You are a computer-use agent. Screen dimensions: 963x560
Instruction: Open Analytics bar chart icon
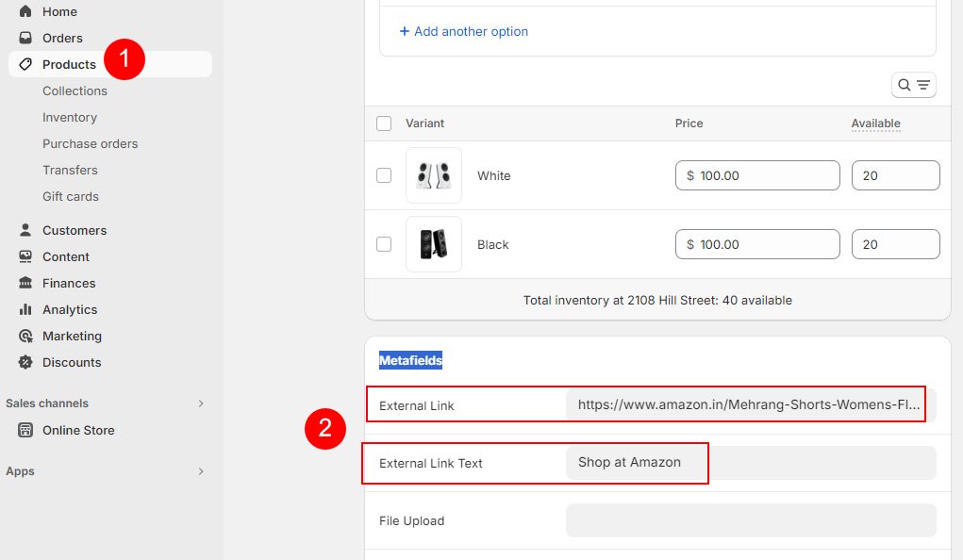25,309
